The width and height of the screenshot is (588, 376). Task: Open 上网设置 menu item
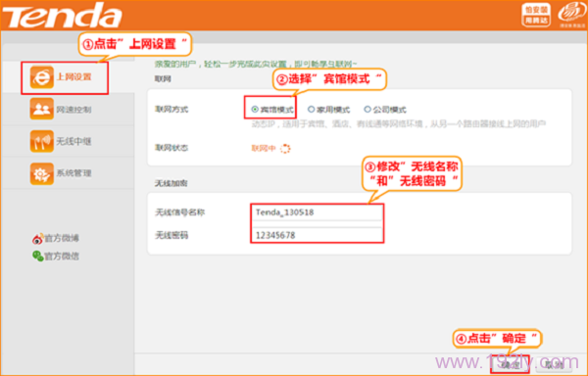point(73,77)
